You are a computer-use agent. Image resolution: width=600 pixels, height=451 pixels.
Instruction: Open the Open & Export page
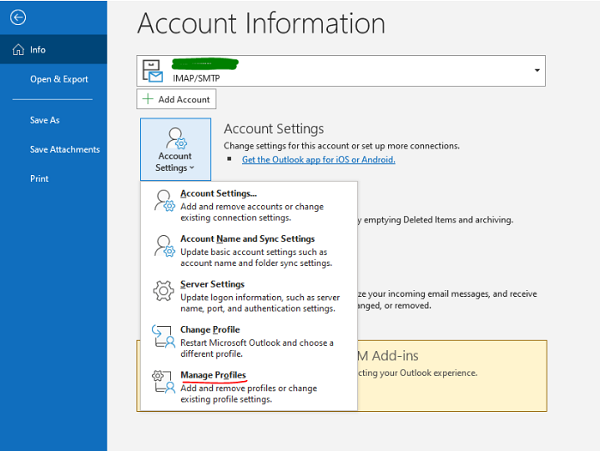pyautogui.click(x=59, y=79)
